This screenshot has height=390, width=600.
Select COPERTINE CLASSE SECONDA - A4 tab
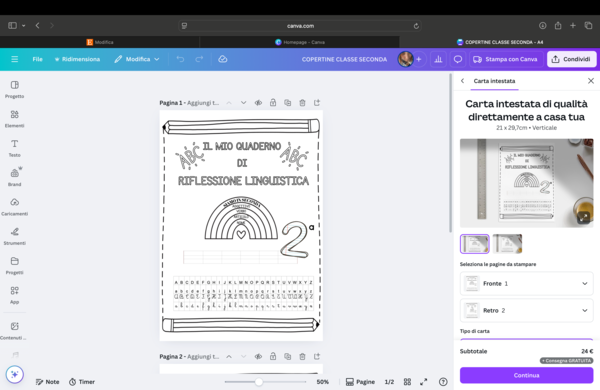point(500,42)
